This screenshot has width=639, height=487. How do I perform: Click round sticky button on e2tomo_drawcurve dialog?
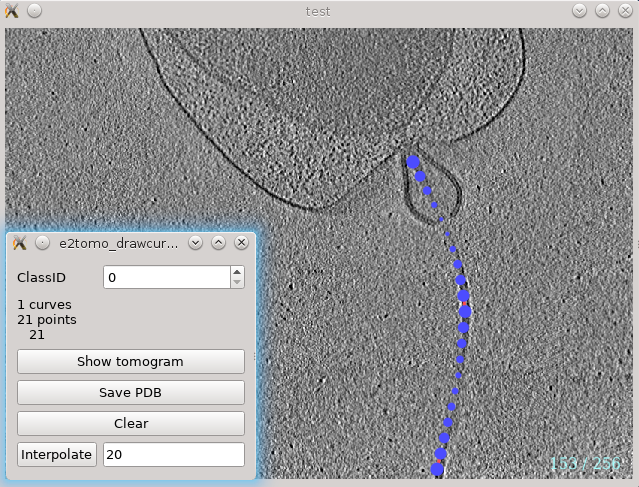coord(42,243)
